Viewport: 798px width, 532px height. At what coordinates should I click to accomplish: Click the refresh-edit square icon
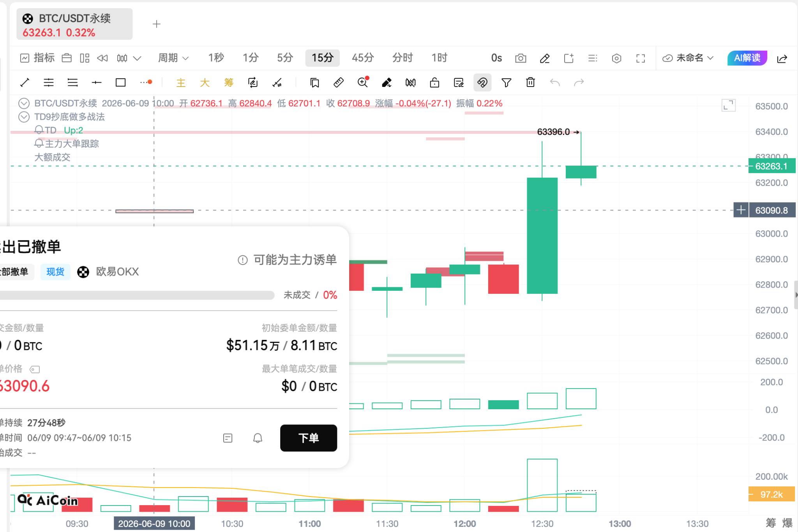[253, 83]
